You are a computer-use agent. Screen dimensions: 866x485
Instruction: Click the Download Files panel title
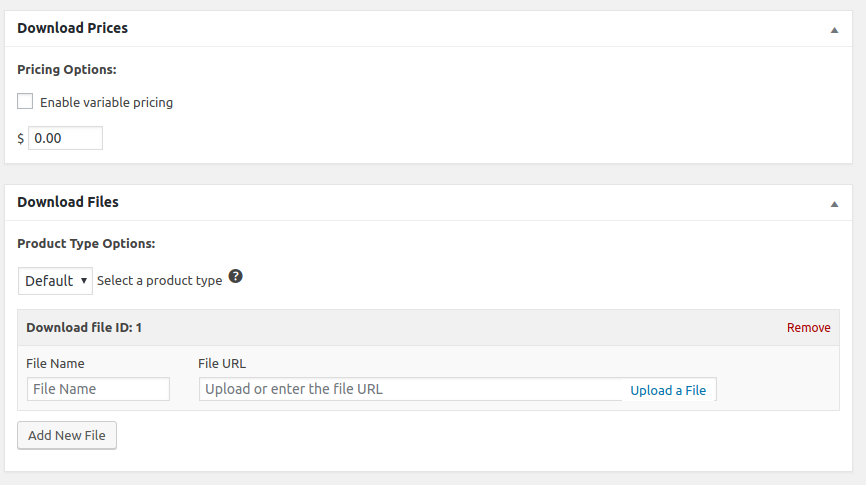tap(68, 202)
